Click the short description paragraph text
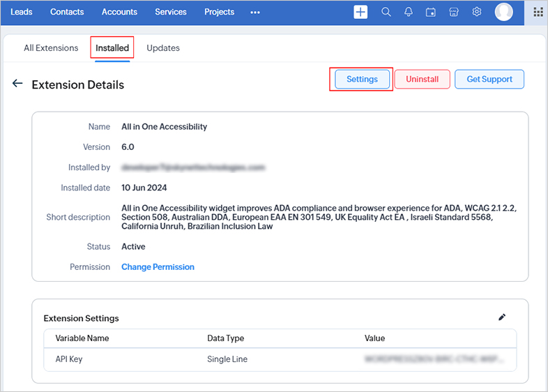Image resolution: width=548 pixels, height=392 pixels. click(x=319, y=217)
